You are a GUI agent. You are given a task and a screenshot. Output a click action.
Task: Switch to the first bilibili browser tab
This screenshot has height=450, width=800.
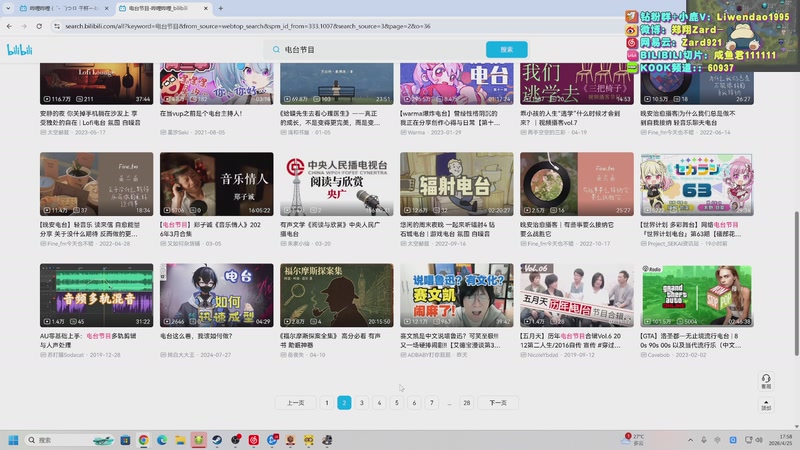(x=62, y=8)
